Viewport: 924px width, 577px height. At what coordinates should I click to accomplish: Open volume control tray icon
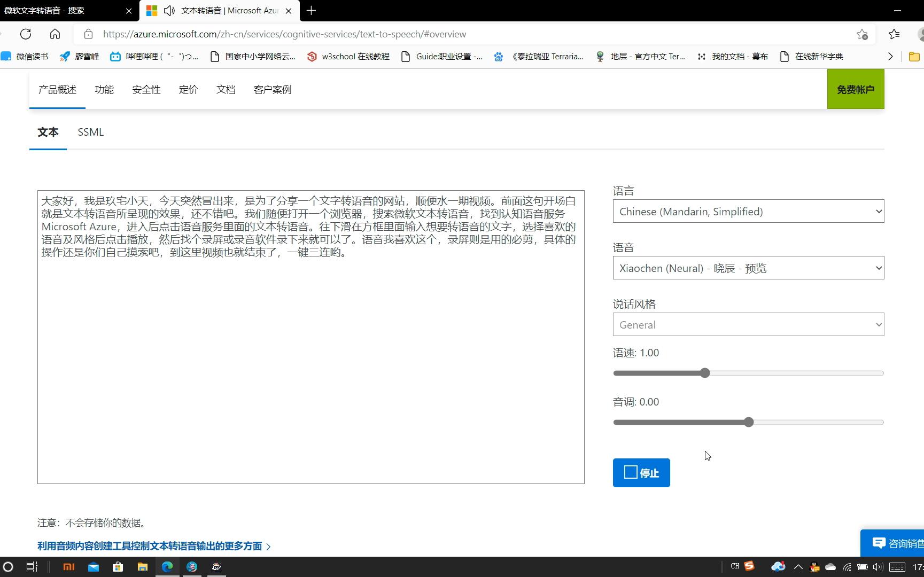pos(878,567)
